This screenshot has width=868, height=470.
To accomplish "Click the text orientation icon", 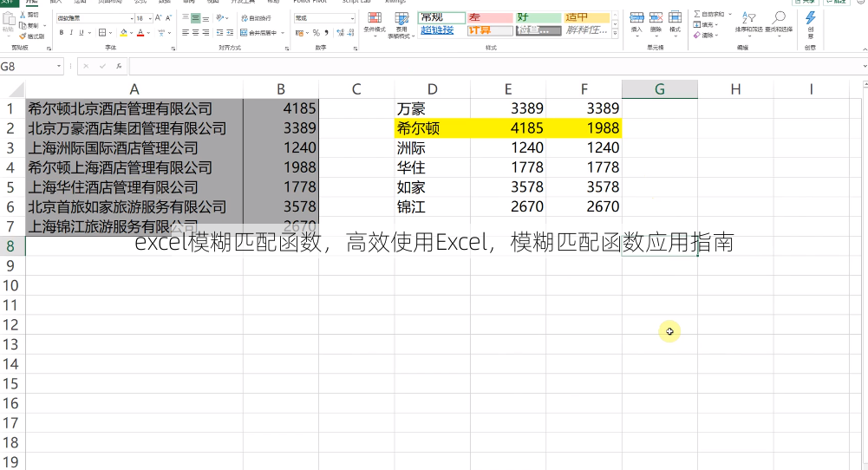I will tap(219, 17).
